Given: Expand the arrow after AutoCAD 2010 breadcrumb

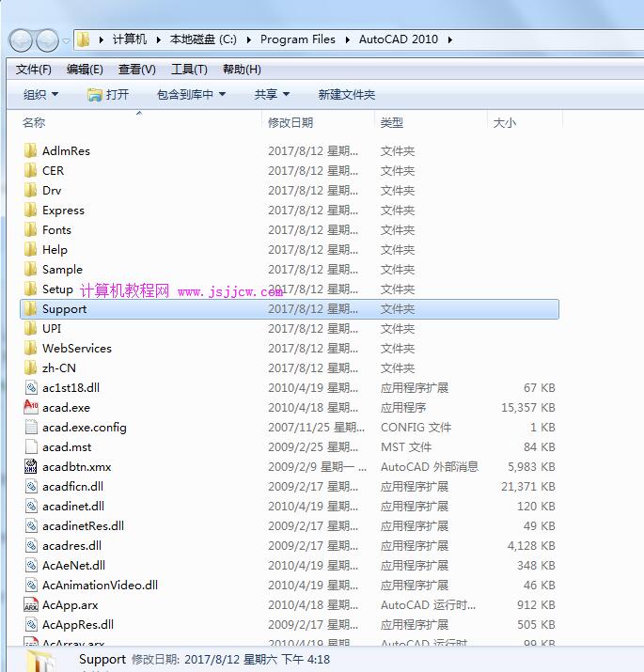Looking at the screenshot, I should click(449, 39).
